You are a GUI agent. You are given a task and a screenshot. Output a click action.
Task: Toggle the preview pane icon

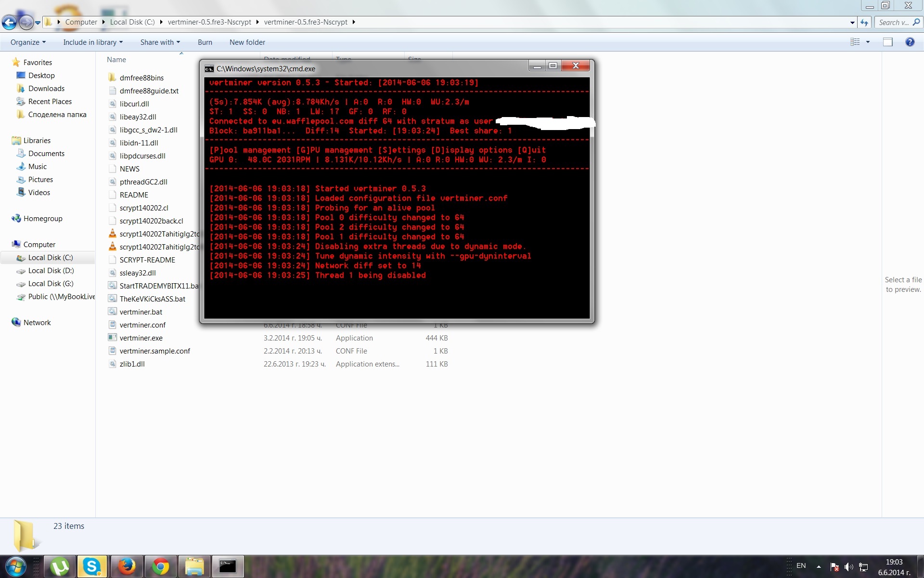click(888, 42)
